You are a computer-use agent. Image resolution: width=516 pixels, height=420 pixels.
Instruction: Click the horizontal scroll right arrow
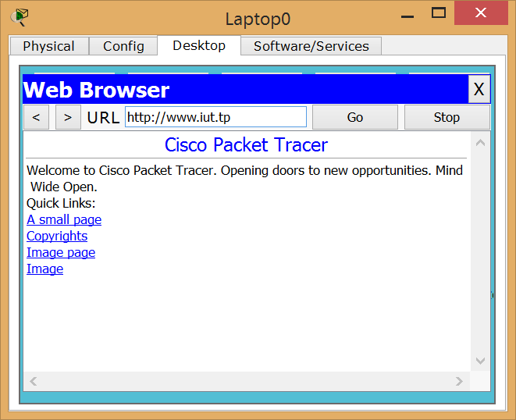459,381
